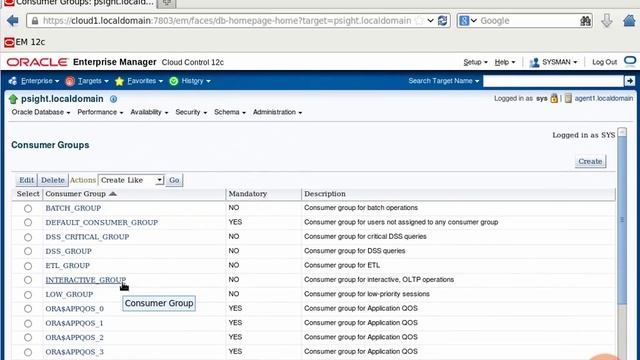Go to browser home page icon
This screenshot has width=640, height=360.
point(630,20)
